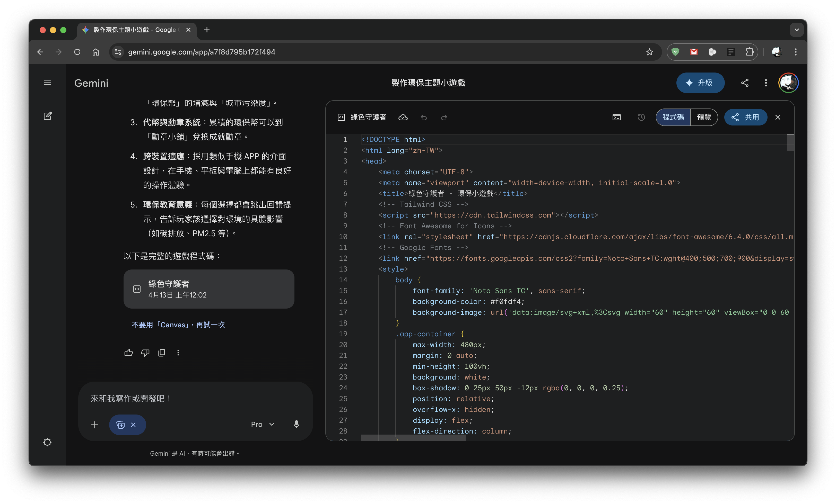Close the canvas panel

click(778, 117)
